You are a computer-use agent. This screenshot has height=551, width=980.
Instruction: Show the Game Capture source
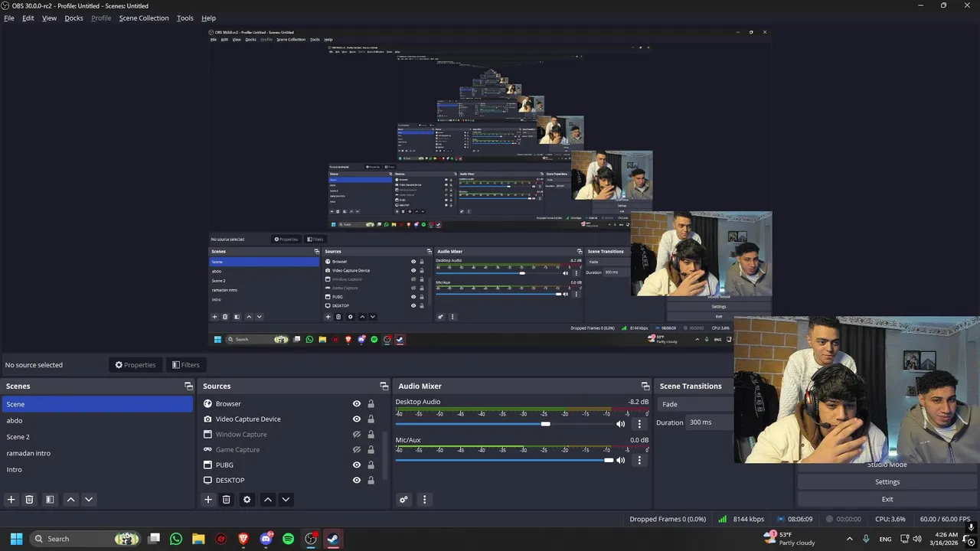[357, 450]
